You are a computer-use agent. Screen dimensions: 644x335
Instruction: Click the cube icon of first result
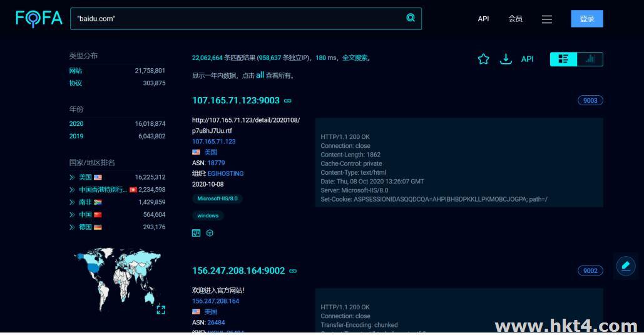point(210,233)
